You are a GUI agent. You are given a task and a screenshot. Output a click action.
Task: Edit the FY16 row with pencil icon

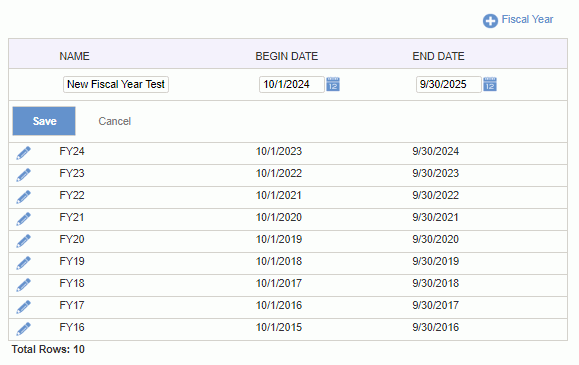(23, 329)
